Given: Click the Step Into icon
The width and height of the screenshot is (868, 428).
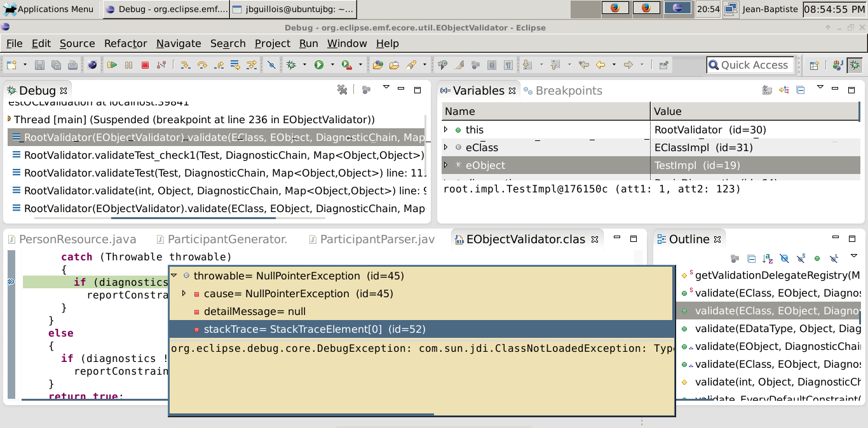Looking at the screenshot, I should (x=186, y=65).
